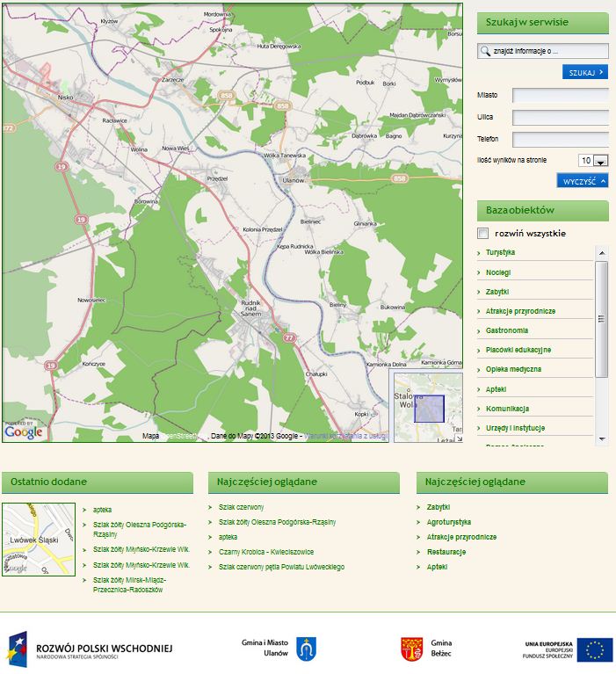
Task: Click the Nisko town label on map
Action: (x=65, y=98)
